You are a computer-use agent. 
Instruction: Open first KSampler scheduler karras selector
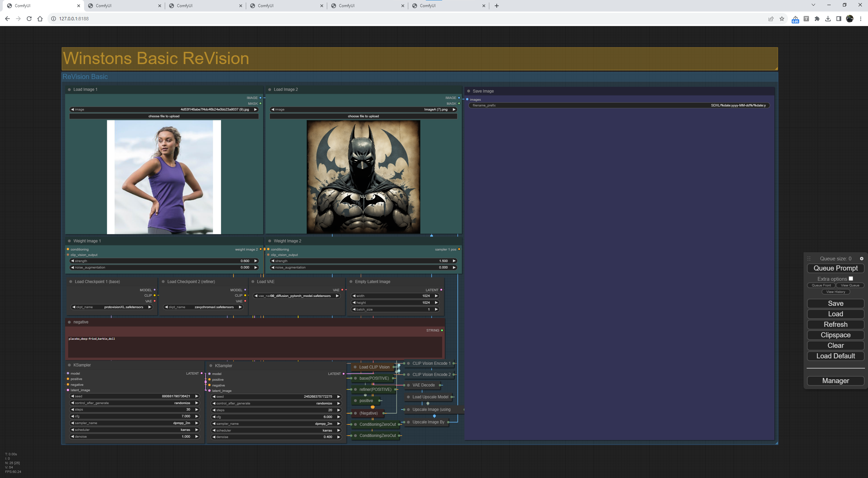click(x=135, y=430)
